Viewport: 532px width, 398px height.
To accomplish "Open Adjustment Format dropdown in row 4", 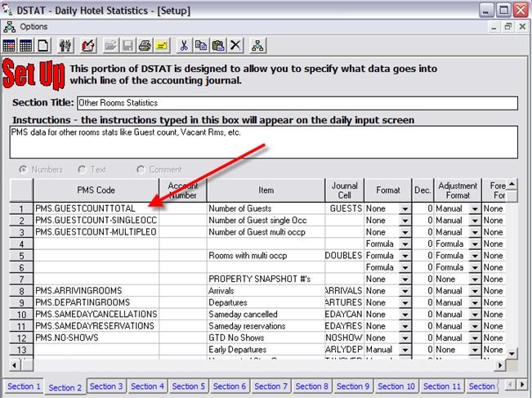I will (x=475, y=244).
